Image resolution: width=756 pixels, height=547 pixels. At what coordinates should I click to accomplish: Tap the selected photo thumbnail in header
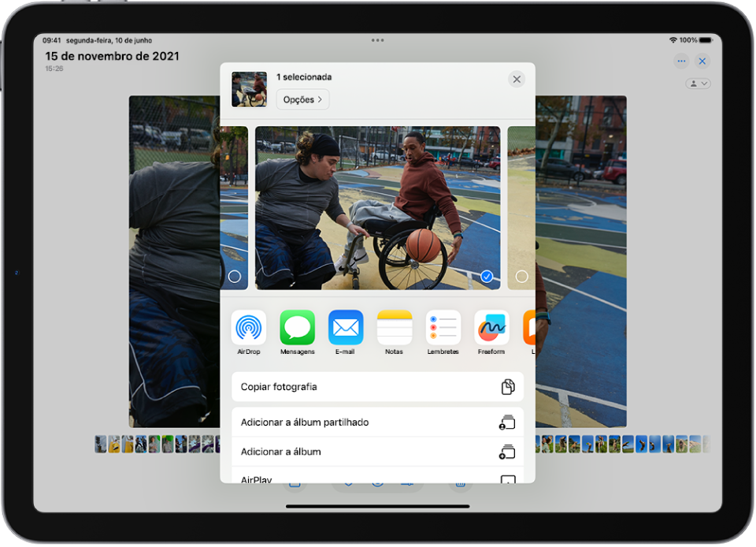tap(250, 89)
